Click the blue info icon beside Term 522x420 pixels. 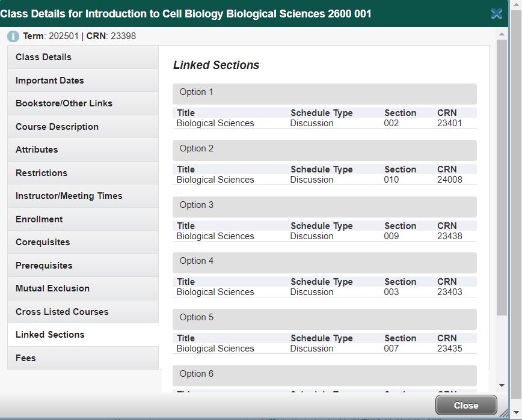pos(13,36)
